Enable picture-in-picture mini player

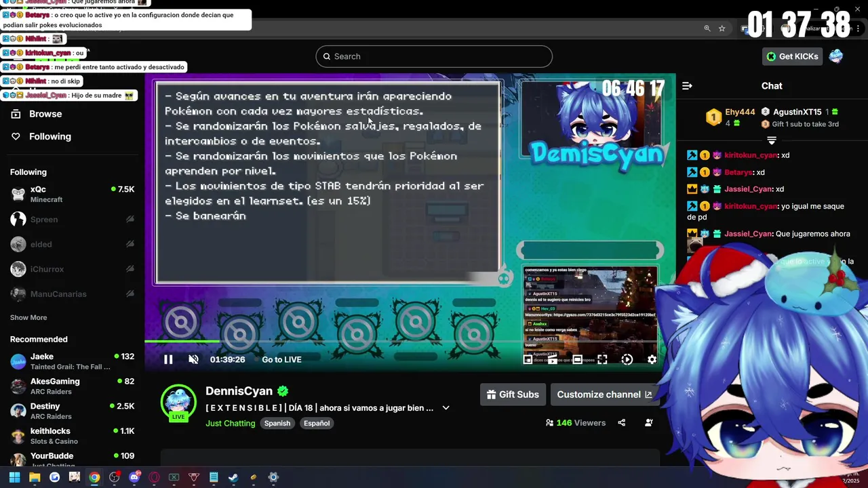tap(528, 359)
